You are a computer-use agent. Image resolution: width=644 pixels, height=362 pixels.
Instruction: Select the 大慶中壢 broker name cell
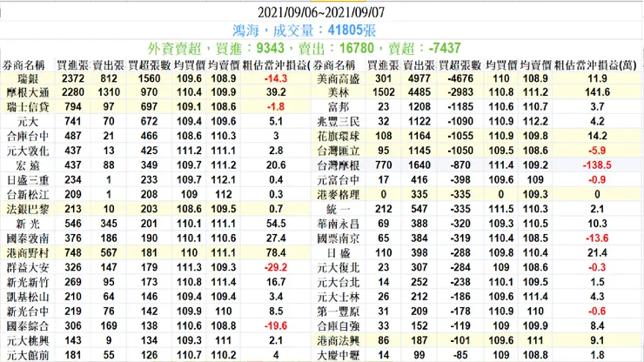pos(339,355)
